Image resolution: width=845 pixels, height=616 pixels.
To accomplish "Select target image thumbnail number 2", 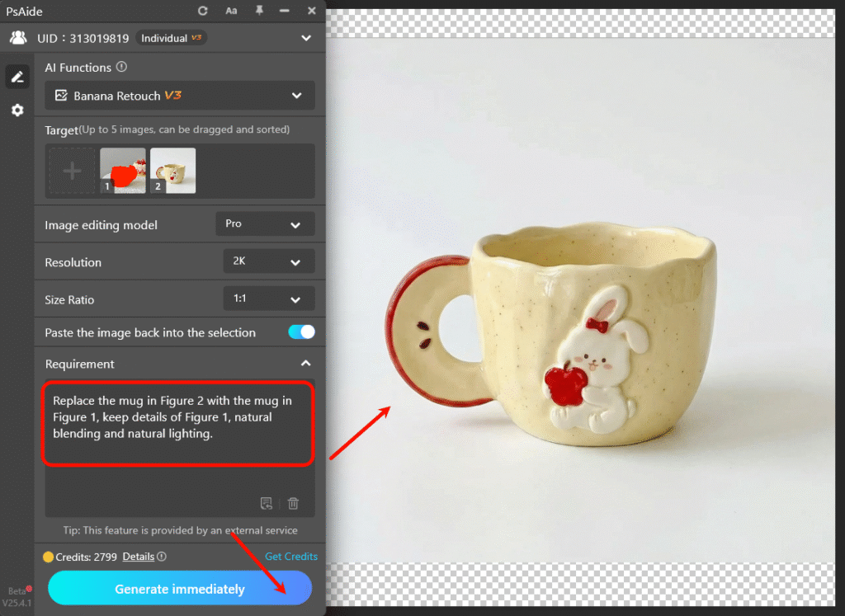I will click(173, 170).
